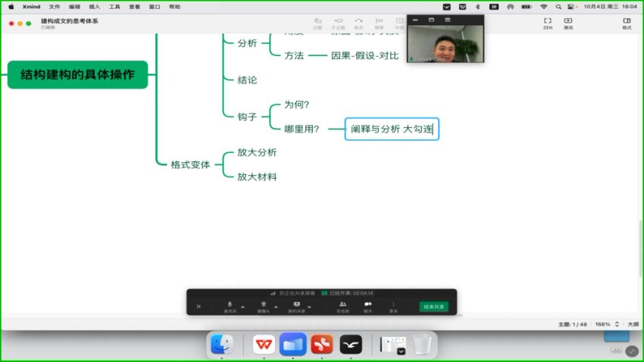Click the green 结束共享 button
Screen dimensions: 644x362
click(x=434, y=307)
